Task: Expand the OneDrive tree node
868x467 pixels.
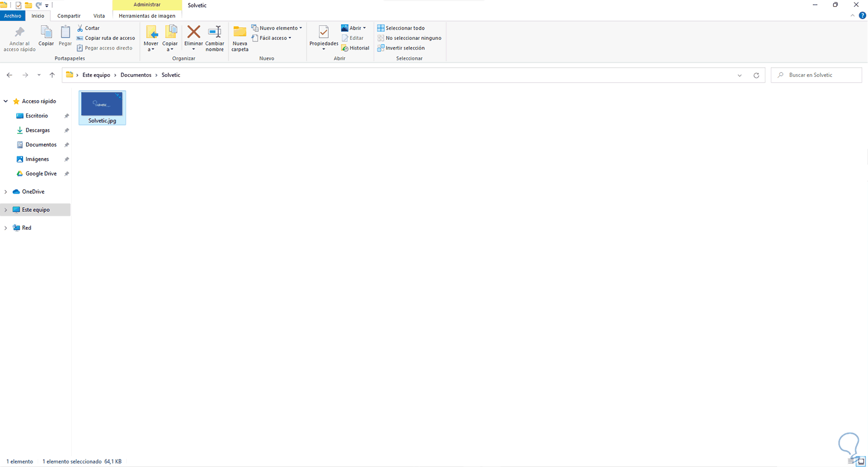Action: click(6, 192)
